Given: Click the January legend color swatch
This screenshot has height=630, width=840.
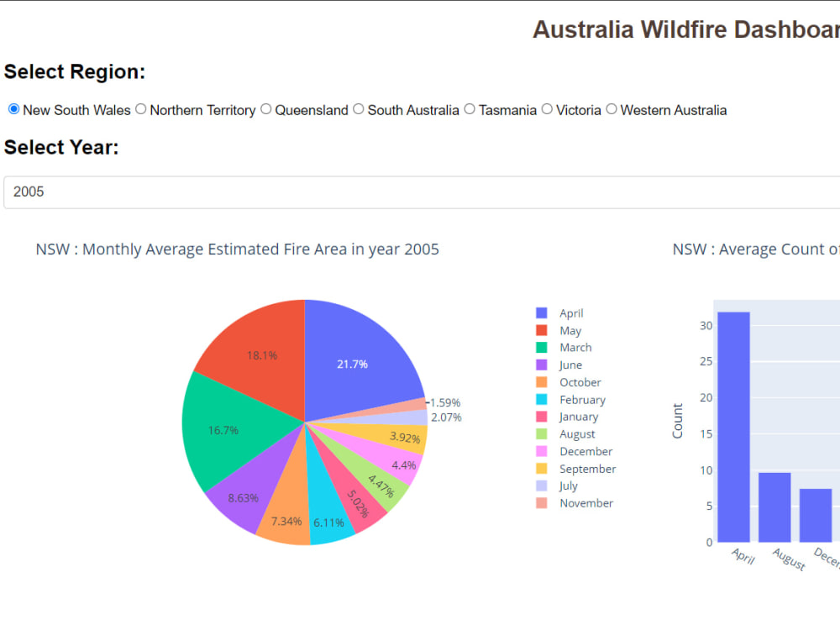Looking at the screenshot, I should (x=542, y=417).
